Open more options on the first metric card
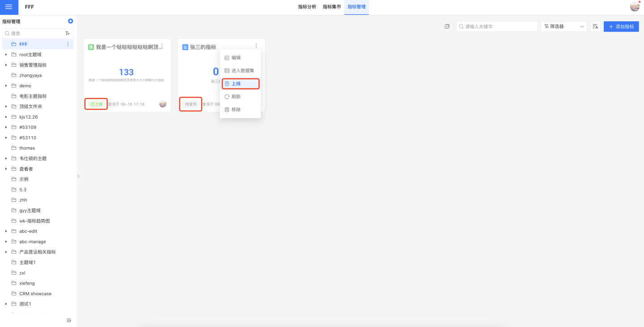Image resolution: width=644 pixels, height=327 pixels. tap(162, 46)
